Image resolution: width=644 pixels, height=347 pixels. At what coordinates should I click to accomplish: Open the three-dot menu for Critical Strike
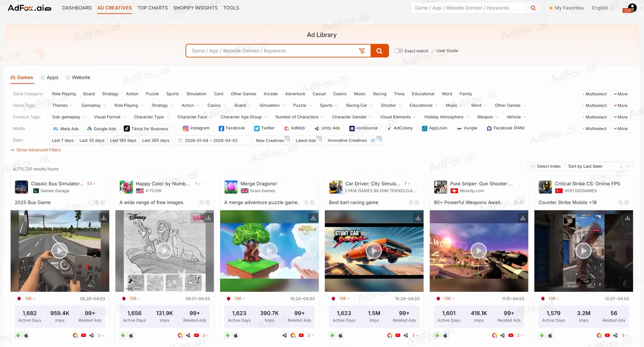(x=625, y=184)
